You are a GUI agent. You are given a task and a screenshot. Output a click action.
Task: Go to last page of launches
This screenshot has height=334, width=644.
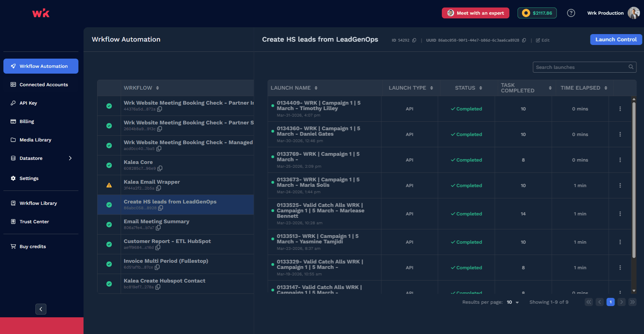point(632,302)
